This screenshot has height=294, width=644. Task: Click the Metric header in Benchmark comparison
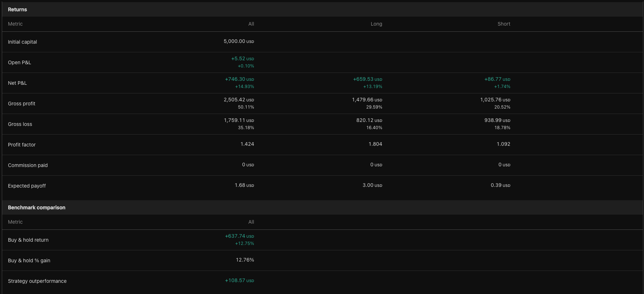[x=15, y=222]
